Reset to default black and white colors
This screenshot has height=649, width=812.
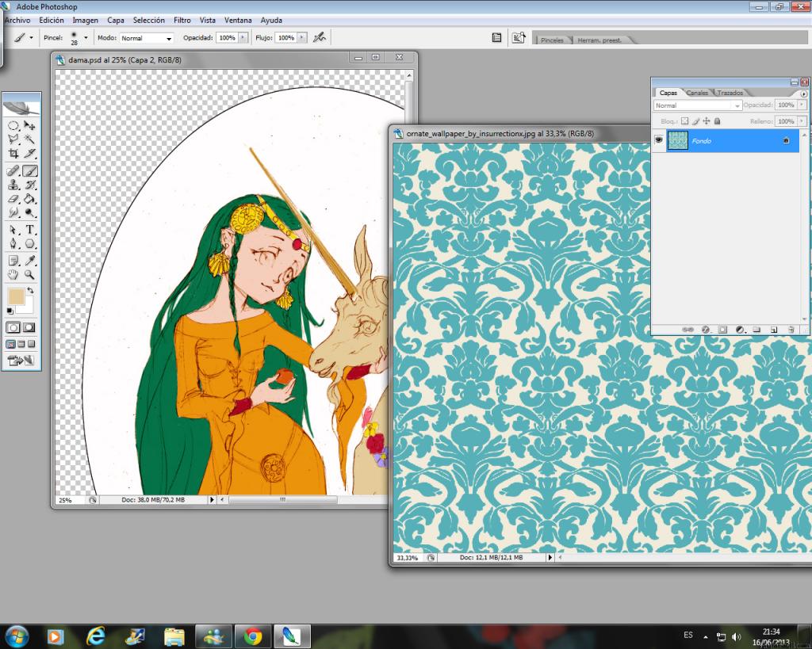pyautogui.click(x=10, y=311)
